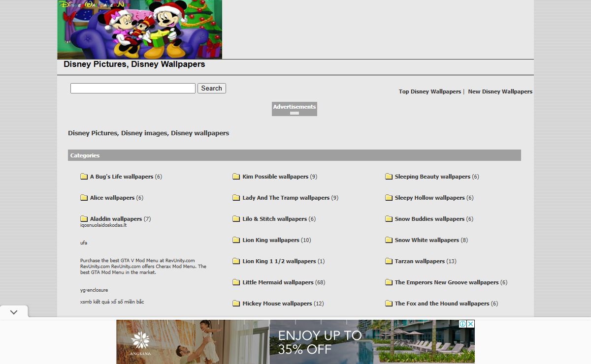This screenshot has width=591, height=364.
Task: Open Sleepy Hollow wallpapers category
Action: click(429, 198)
